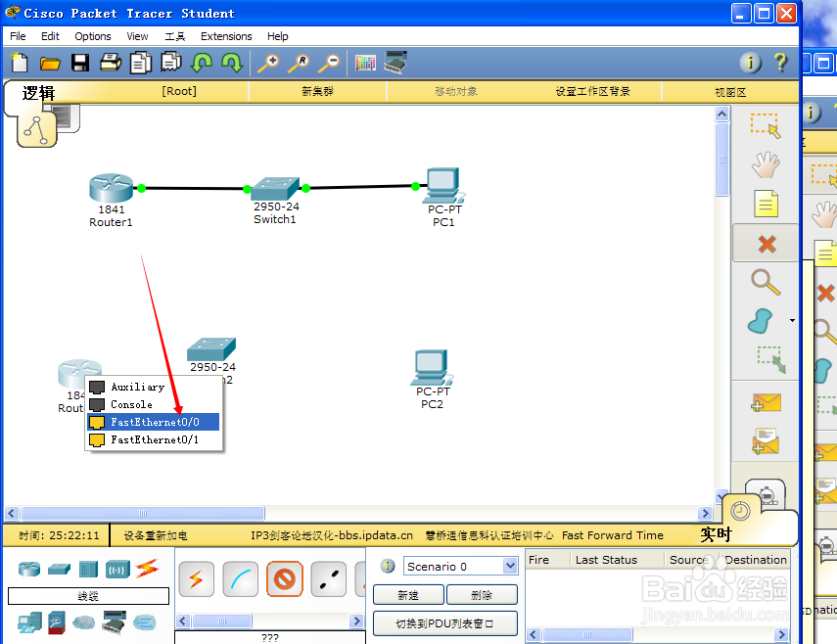Click the workspace horizontal scrollbar thumb
Screen dimensions: 837x644
(x=143, y=513)
